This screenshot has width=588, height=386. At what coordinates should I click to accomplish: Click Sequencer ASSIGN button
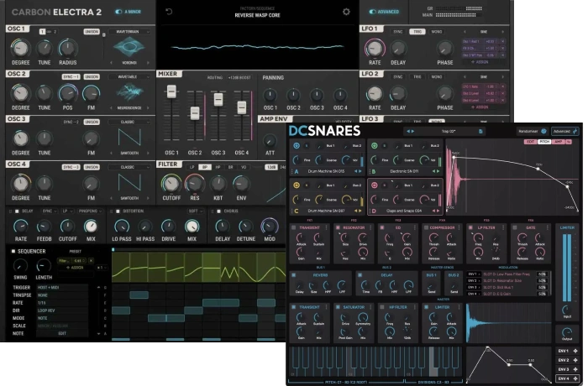point(75,268)
